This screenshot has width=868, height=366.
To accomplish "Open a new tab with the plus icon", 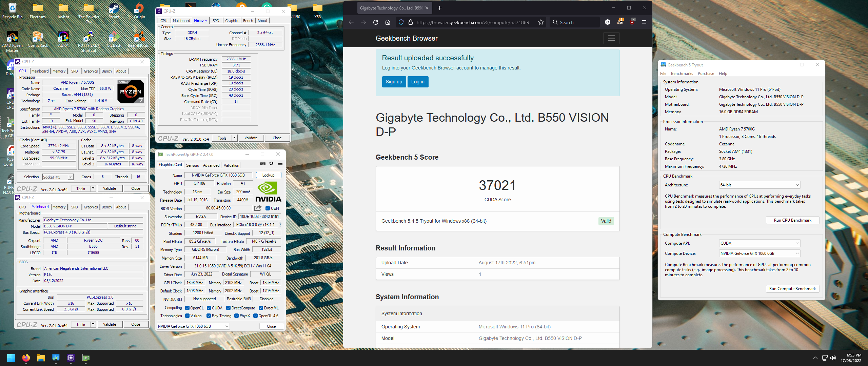I will coord(439,8).
